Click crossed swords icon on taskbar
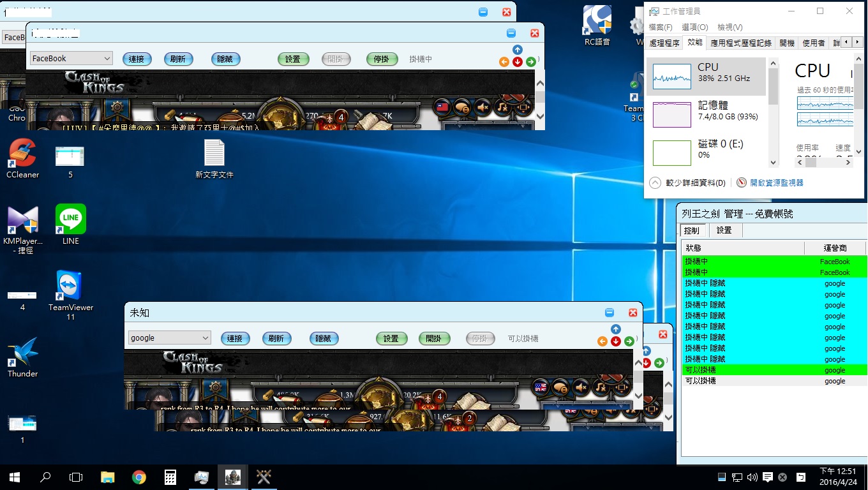The width and height of the screenshot is (868, 490). [264, 477]
